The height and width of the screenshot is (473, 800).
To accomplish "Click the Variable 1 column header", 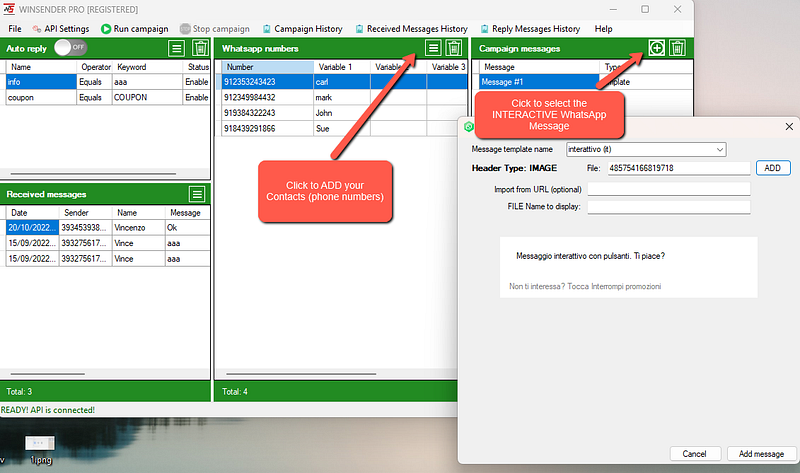I will coord(342,67).
